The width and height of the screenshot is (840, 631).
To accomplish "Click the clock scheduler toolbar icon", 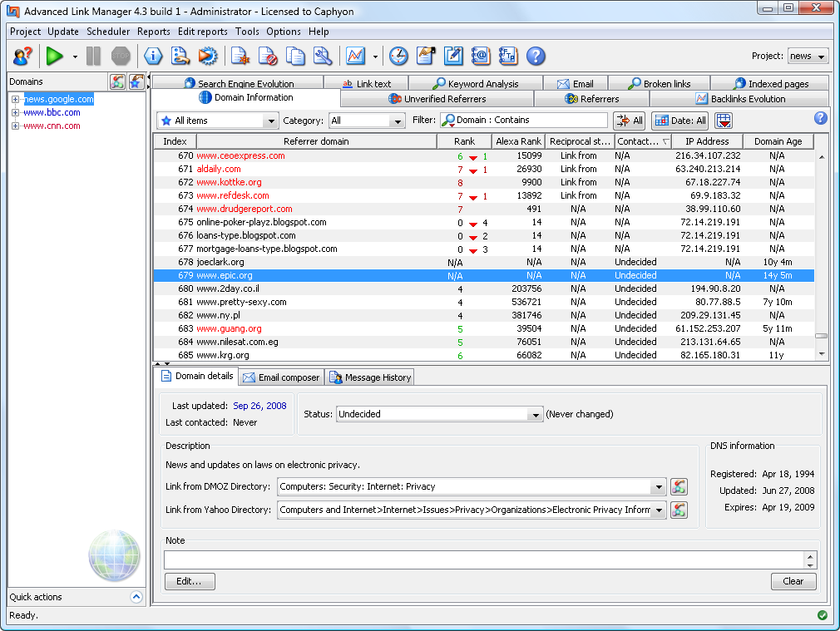I will [x=398, y=56].
